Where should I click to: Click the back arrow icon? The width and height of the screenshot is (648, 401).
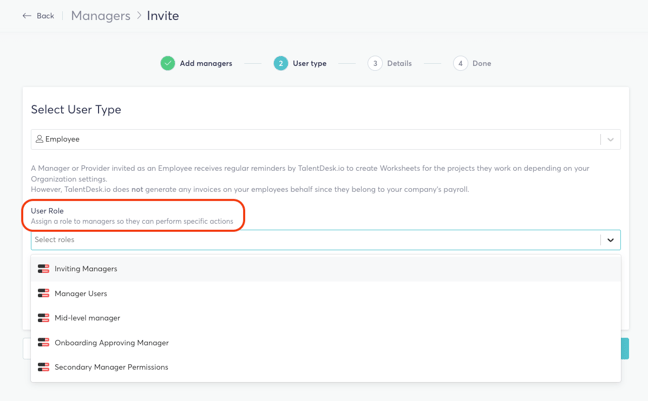point(27,16)
